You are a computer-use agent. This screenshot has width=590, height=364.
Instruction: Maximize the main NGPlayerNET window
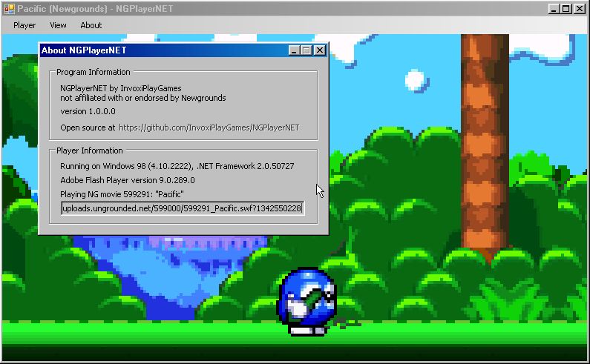click(x=566, y=9)
